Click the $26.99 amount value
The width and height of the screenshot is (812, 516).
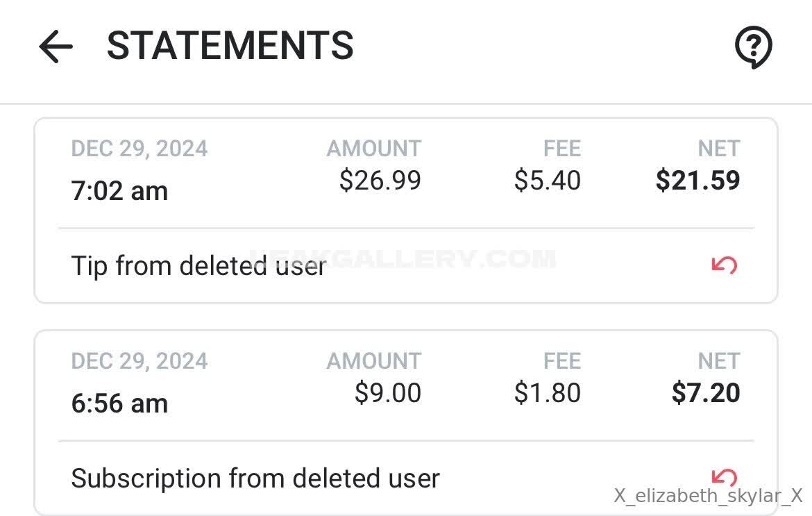tap(380, 181)
